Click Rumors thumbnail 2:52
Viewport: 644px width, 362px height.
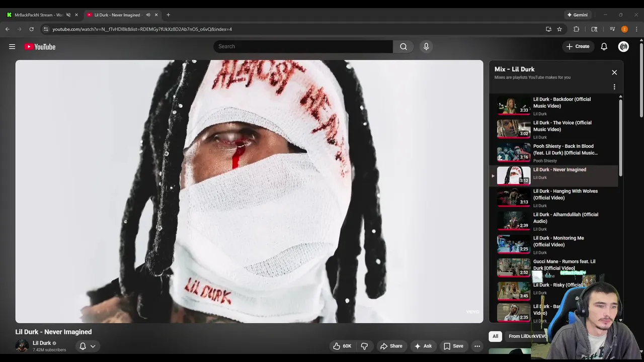[x=514, y=267]
